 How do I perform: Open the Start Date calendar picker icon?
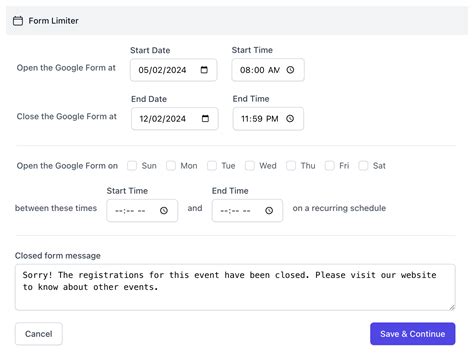click(x=204, y=70)
